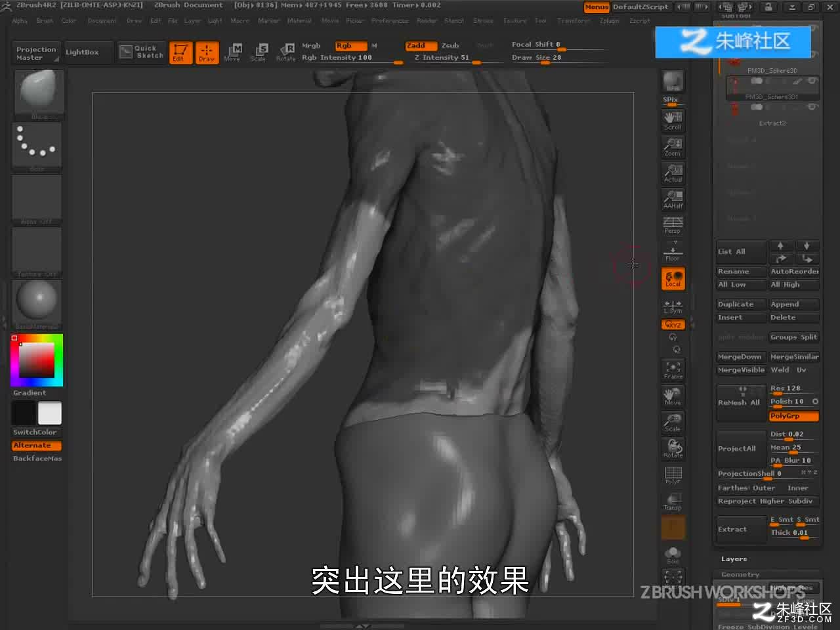Open the Menus toggle button
Image resolution: width=840 pixels, height=630 pixels.
(597, 7)
